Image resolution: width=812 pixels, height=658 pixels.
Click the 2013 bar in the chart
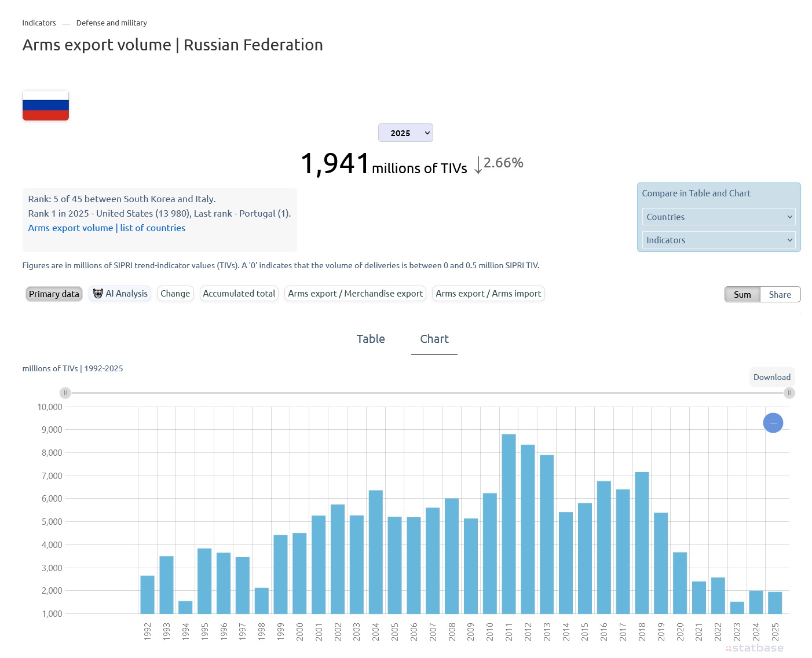point(547,534)
